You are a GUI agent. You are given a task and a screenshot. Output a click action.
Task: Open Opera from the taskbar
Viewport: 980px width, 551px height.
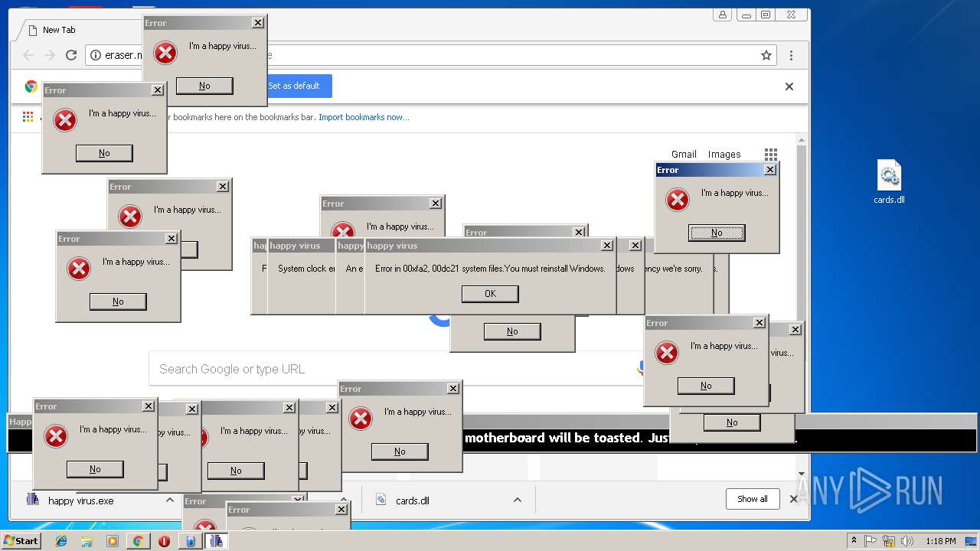164,541
